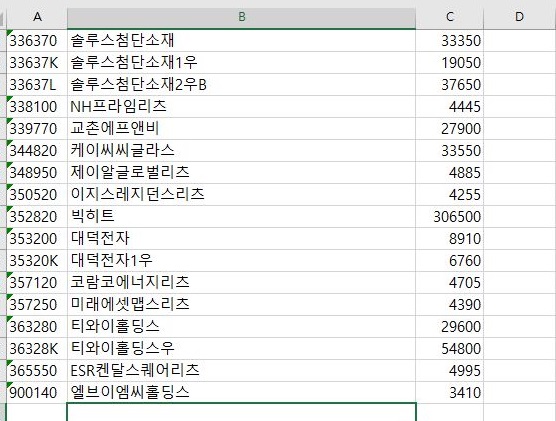
Task: Select price cell 33350
Action: click(x=450, y=41)
